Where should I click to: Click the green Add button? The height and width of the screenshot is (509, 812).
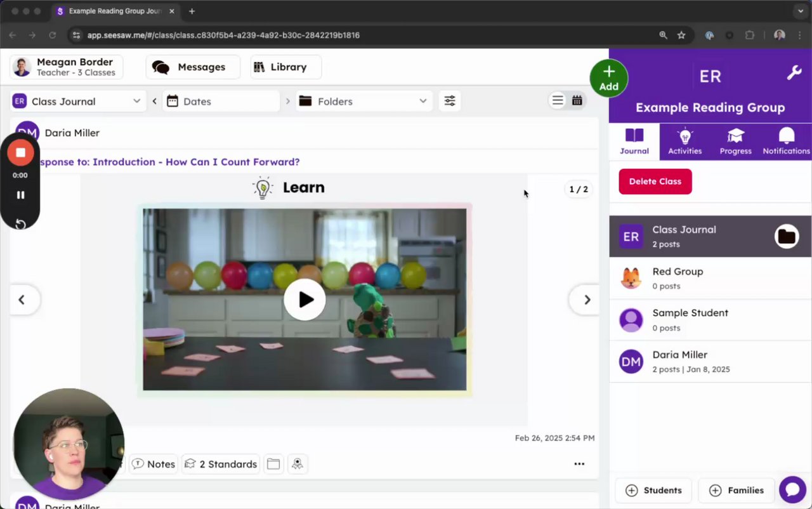click(x=609, y=79)
